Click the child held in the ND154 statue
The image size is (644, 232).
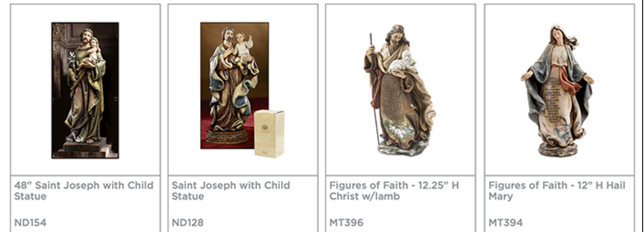[x=94, y=50]
